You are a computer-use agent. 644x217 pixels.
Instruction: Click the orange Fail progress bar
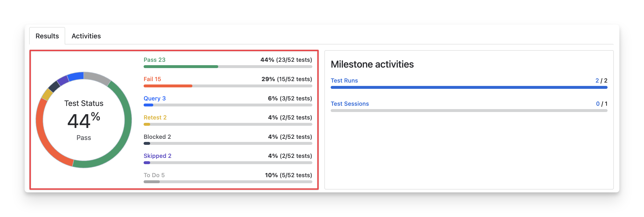[168, 86]
